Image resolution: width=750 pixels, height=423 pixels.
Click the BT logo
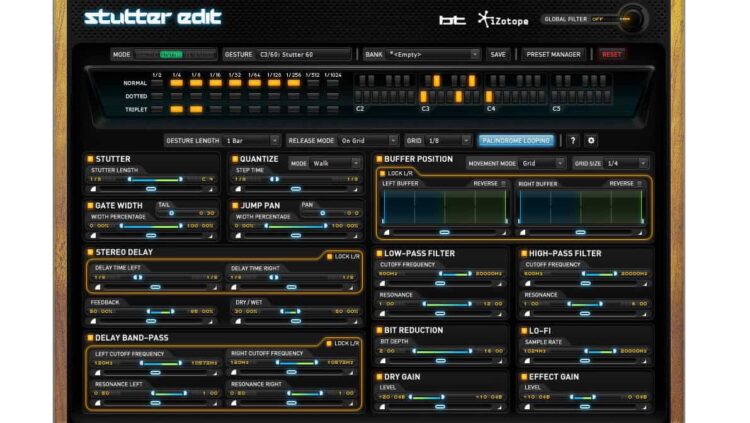pos(452,20)
